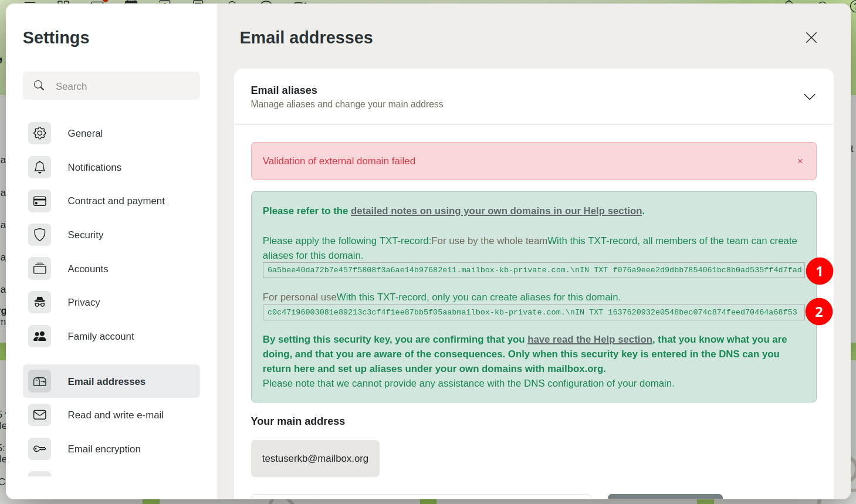Close the Settings dialog

[x=811, y=38]
